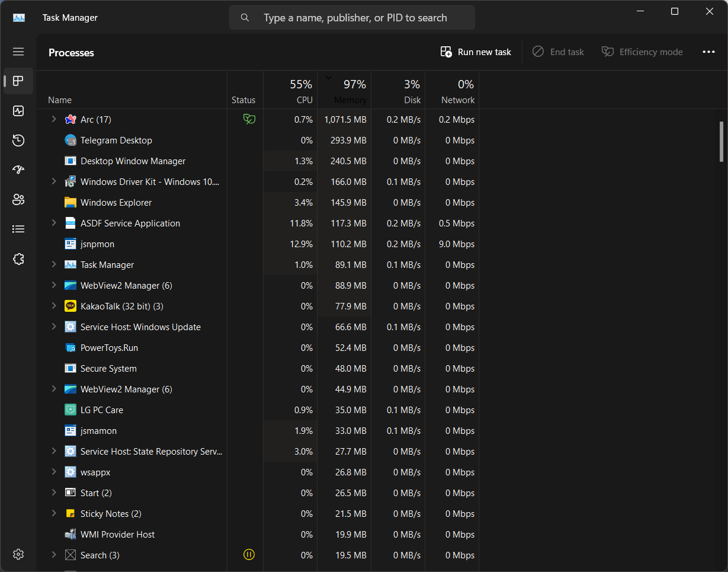Click ASDF Service's 11.8% CPU value
728x572 pixels.
[301, 223]
